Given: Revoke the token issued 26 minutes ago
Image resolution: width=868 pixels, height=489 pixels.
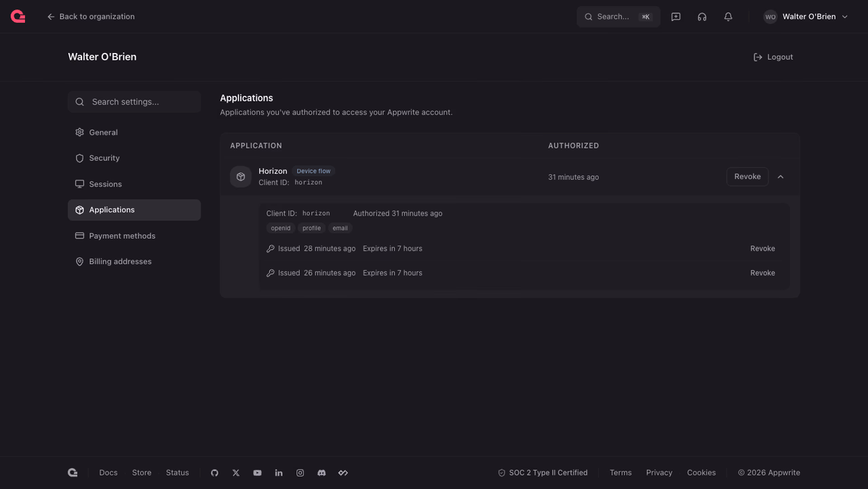Looking at the screenshot, I should (762, 273).
